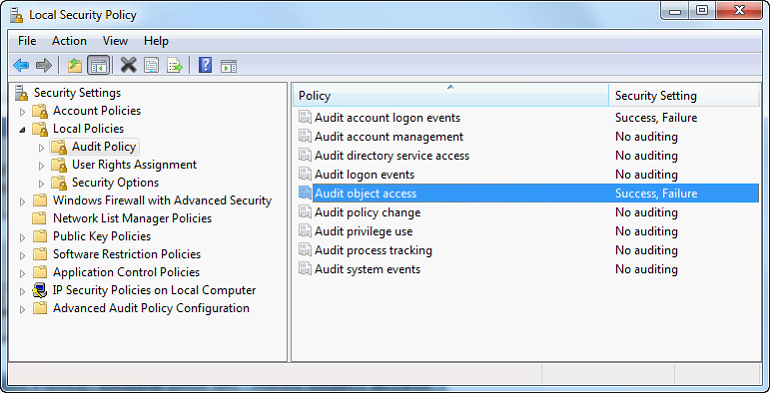
Task: Expand the Software Restriction Policies node
Action: coord(22,255)
